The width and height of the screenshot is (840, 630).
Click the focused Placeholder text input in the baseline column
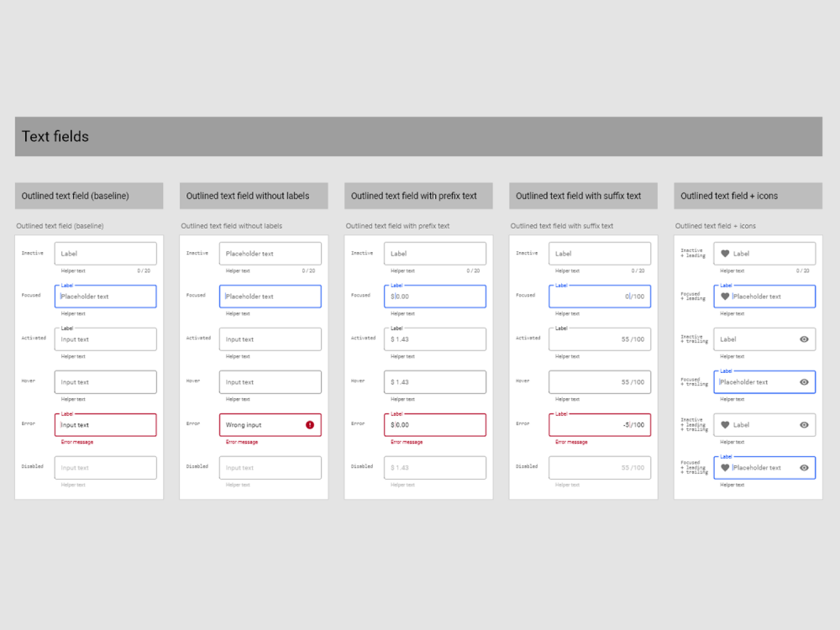(105, 296)
